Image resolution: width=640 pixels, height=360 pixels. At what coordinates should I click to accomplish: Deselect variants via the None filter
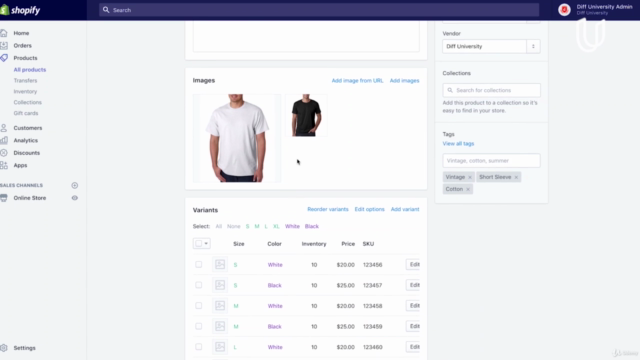tap(234, 226)
